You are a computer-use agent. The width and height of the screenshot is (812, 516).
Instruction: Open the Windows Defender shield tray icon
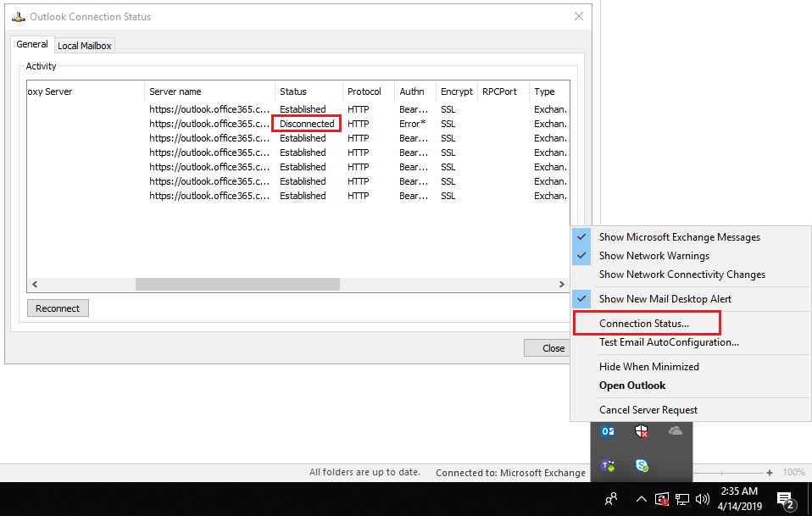(641, 431)
